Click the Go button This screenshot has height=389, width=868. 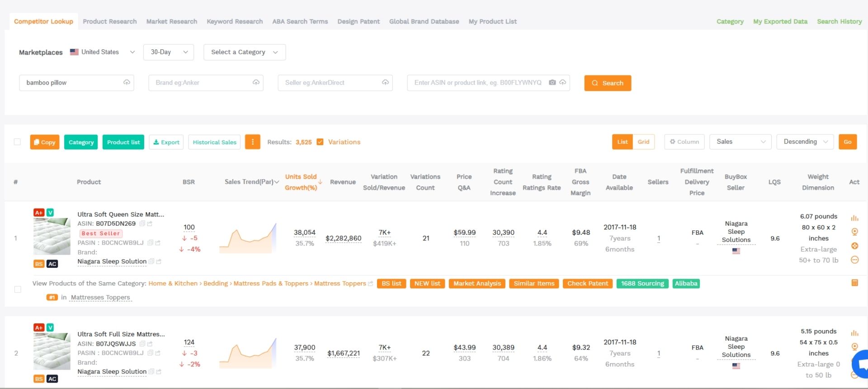point(848,142)
